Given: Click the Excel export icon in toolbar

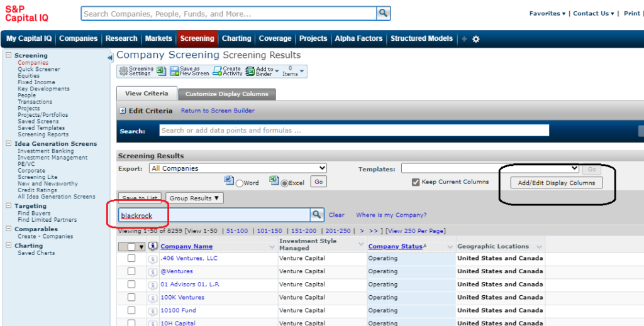Looking at the screenshot, I should coord(162,71).
